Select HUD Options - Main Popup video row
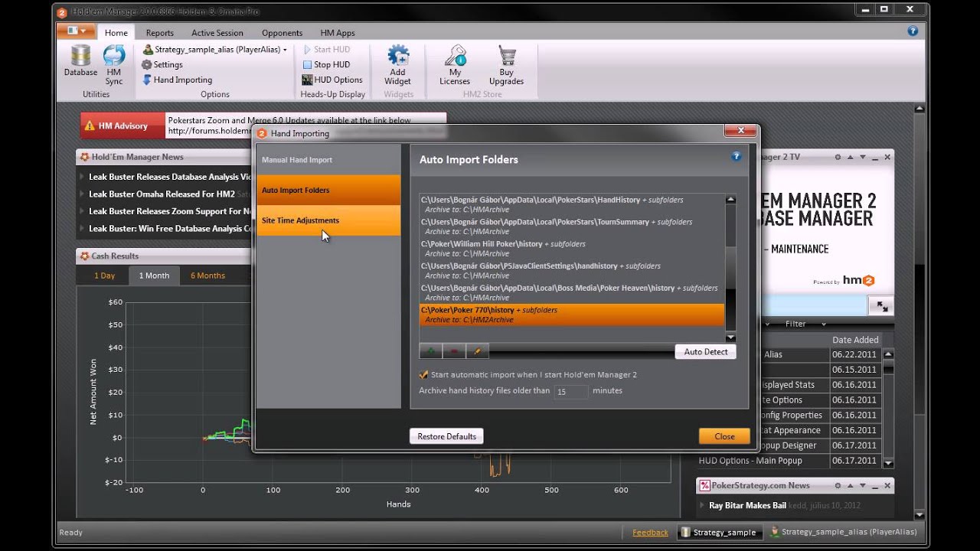This screenshot has width=980, height=551. click(789, 461)
